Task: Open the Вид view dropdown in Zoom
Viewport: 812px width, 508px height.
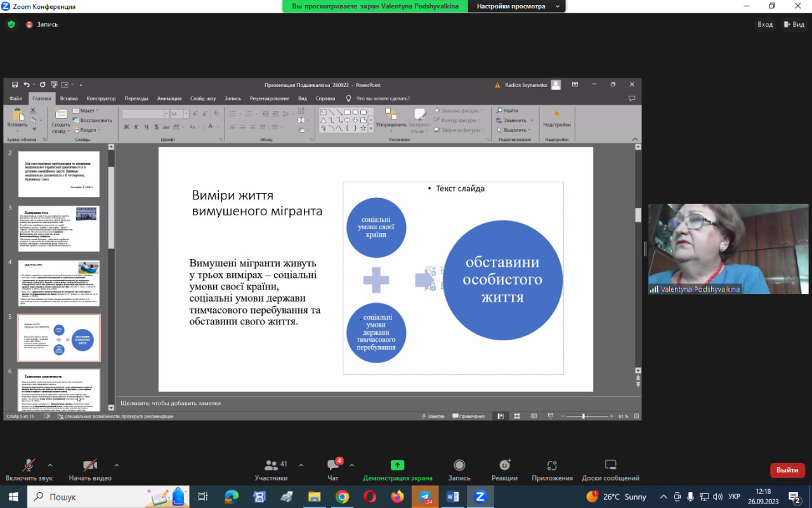Action: [x=794, y=25]
